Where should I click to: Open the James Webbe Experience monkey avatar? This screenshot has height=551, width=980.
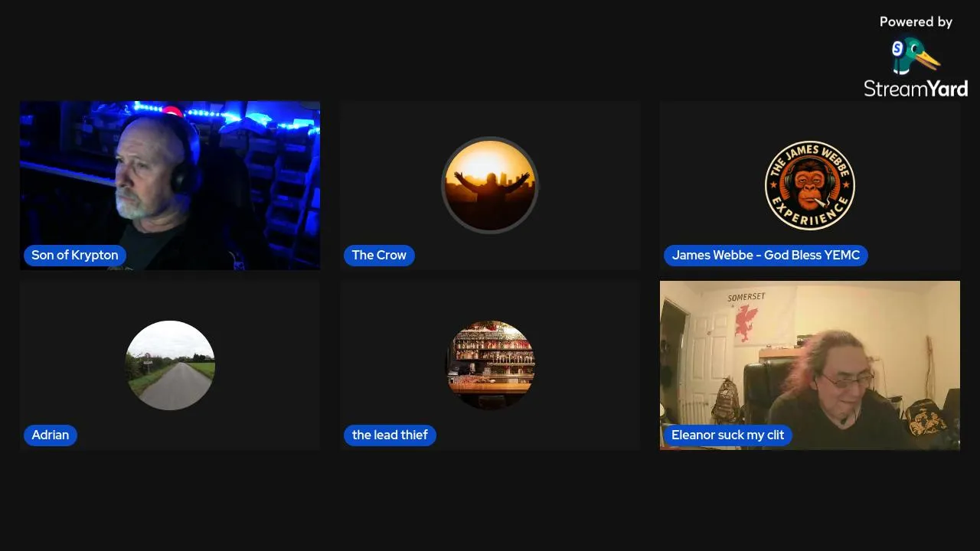point(810,185)
